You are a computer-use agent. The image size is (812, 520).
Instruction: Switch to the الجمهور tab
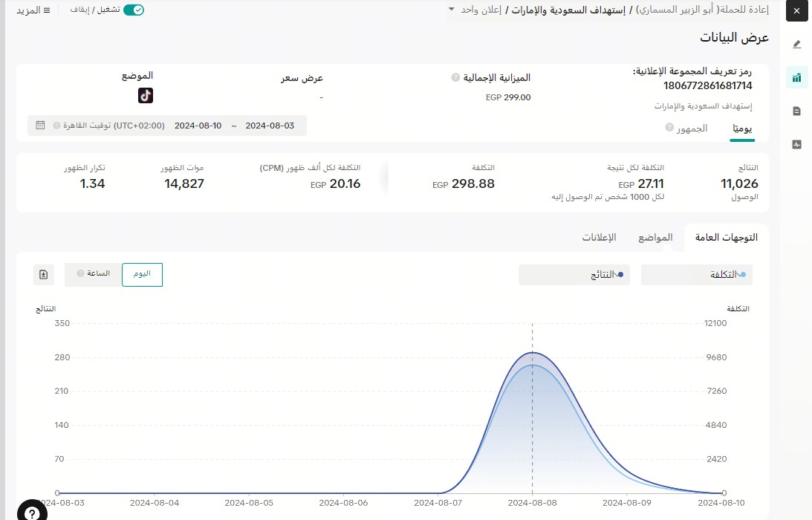(x=692, y=129)
